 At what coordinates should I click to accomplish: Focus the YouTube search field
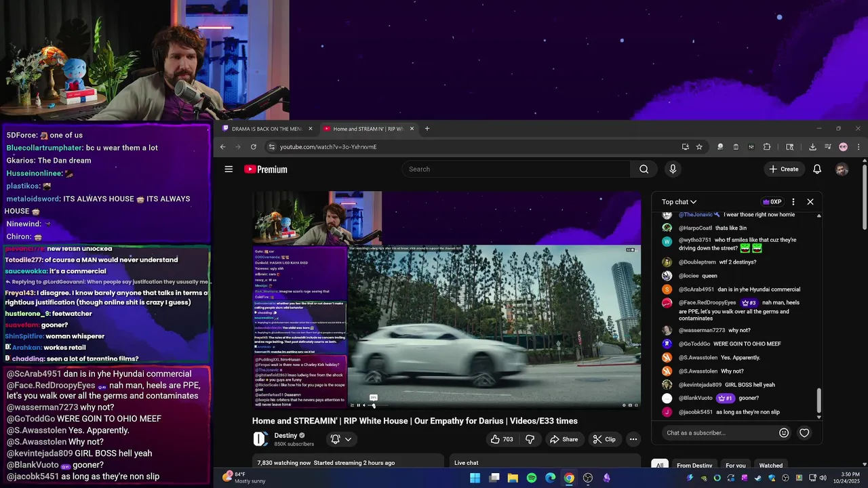click(x=515, y=169)
